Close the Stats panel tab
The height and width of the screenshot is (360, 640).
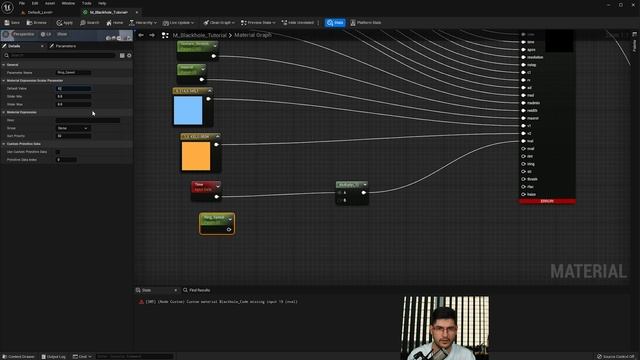click(x=176, y=290)
